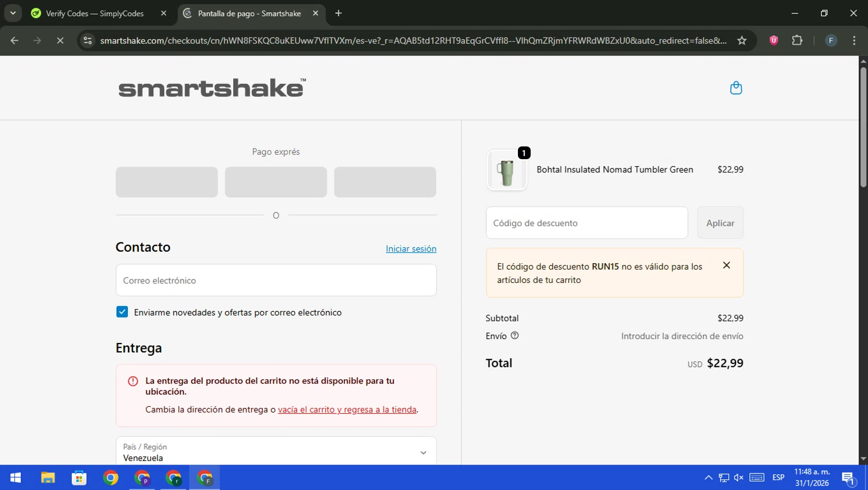Click the page vertical scrollbar thumb
The image size is (868, 490).
click(x=863, y=127)
